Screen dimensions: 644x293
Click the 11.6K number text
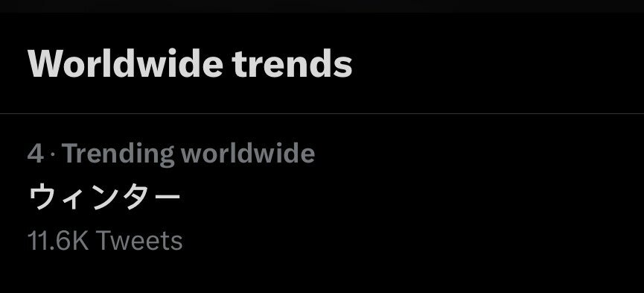point(58,241)
